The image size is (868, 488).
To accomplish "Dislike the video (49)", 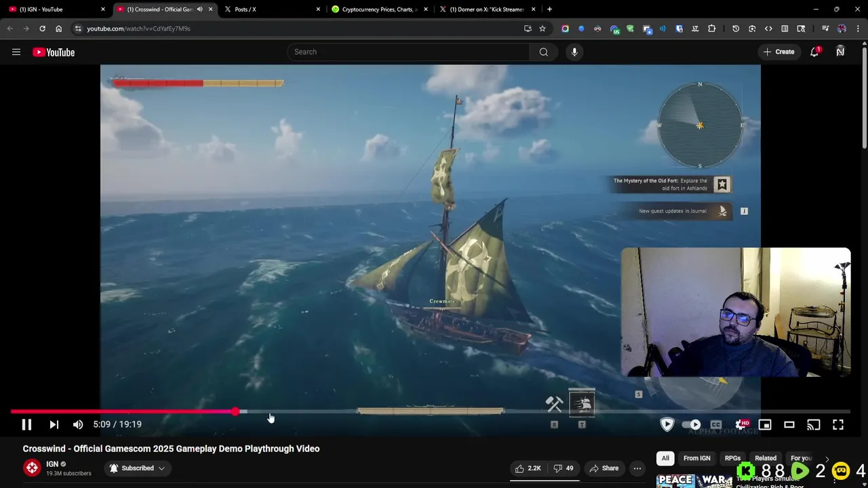I will 564,468.
